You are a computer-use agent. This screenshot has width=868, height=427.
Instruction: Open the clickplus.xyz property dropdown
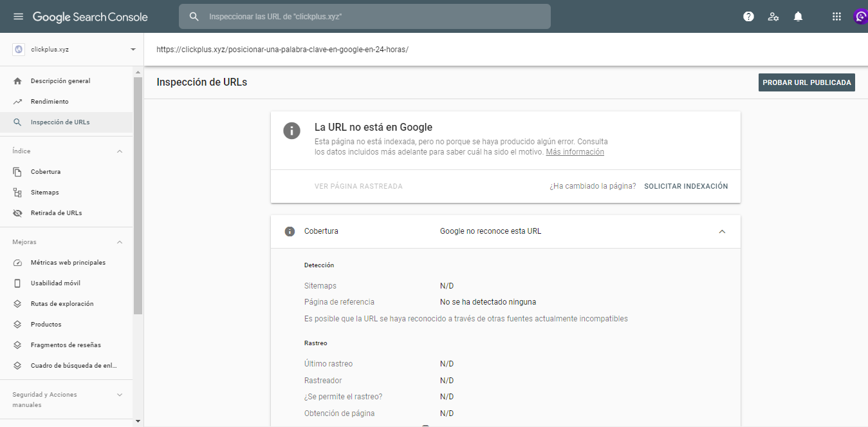click(x=133, y=48)
